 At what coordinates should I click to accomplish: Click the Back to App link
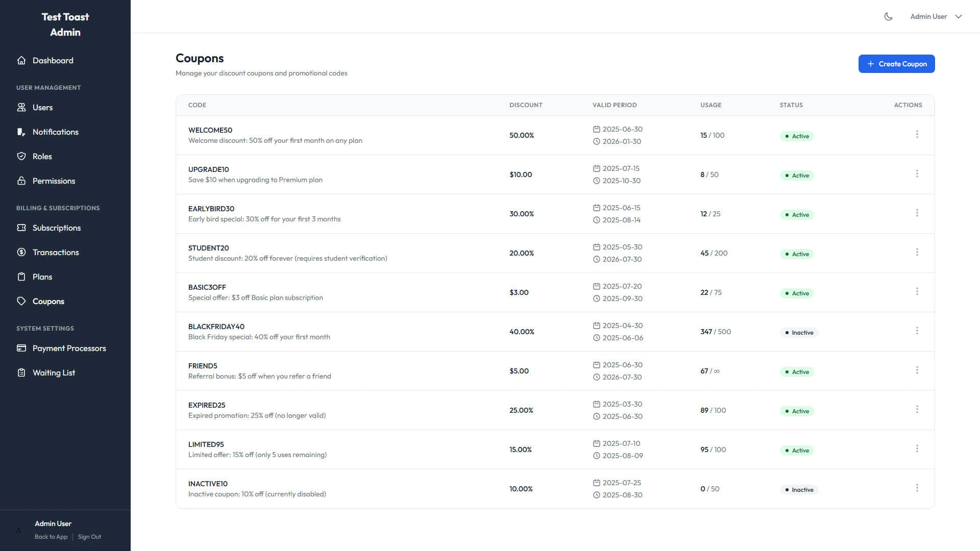[51, 536]
